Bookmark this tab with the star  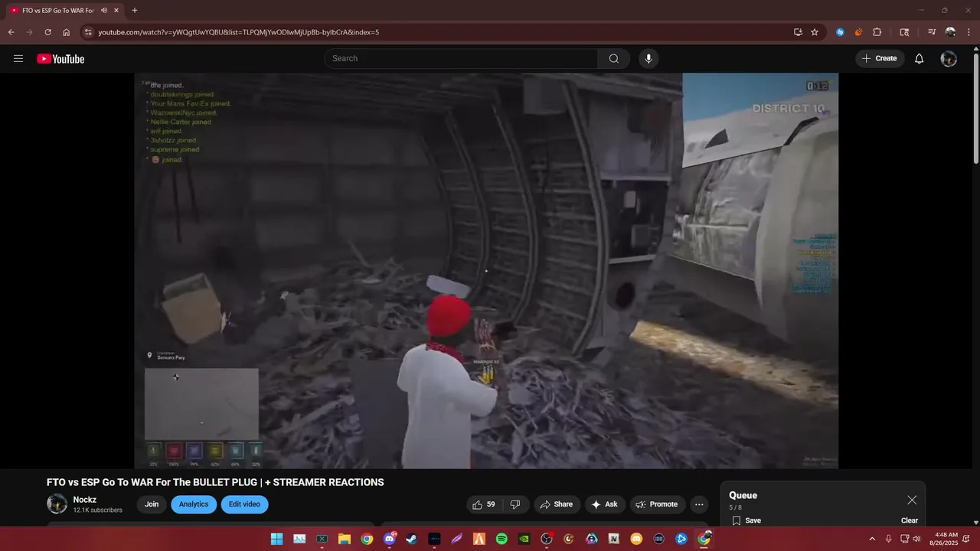(x=815, y=32)
